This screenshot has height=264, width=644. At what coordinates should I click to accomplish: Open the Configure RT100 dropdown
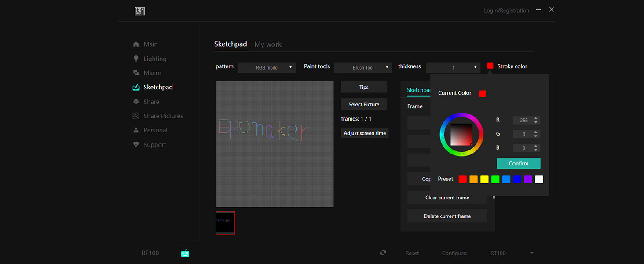(x=512, y=253)
